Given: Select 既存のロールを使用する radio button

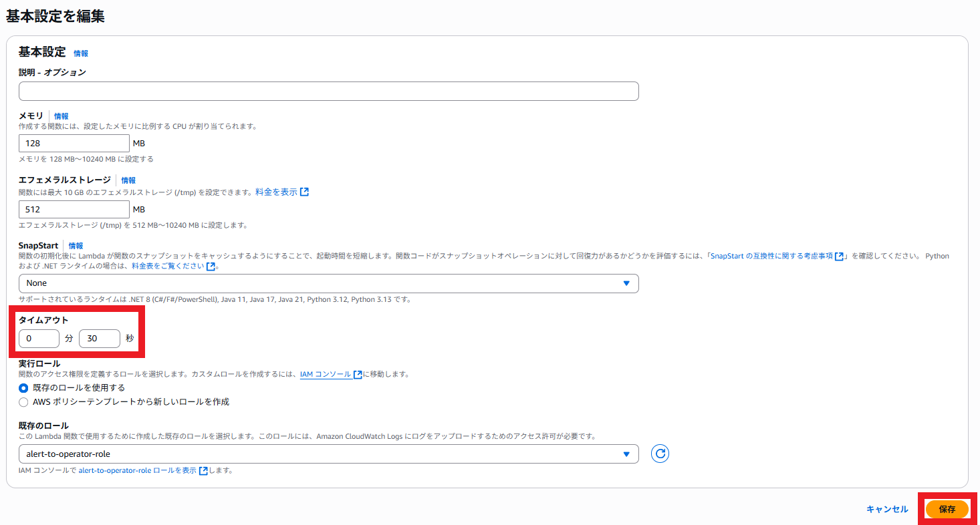Looking at the screenshot, I should point(24,388).
